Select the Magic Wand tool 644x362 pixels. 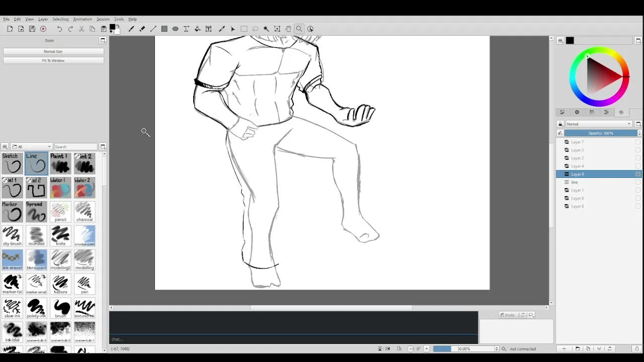pos(266,29)
